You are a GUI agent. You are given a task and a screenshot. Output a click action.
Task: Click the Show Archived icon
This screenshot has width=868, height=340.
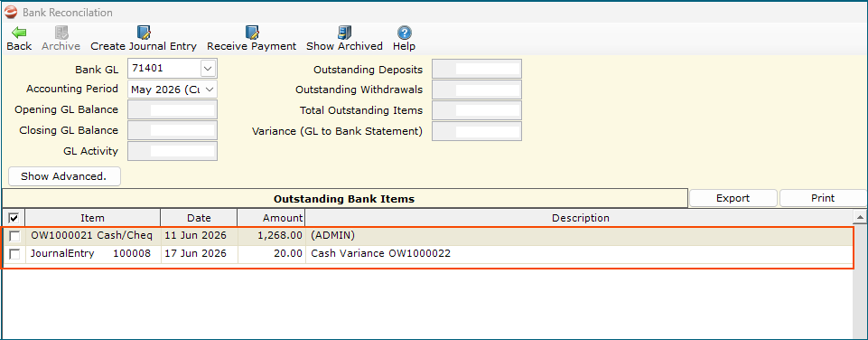tap(344, 33)
